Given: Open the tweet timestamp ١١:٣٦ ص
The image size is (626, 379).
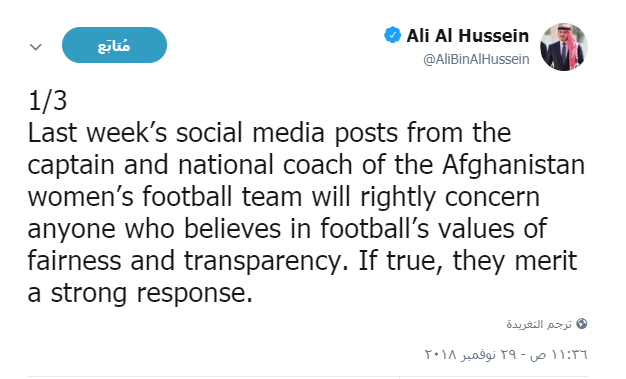Looking at the screenshot, I should click(559, 354).
